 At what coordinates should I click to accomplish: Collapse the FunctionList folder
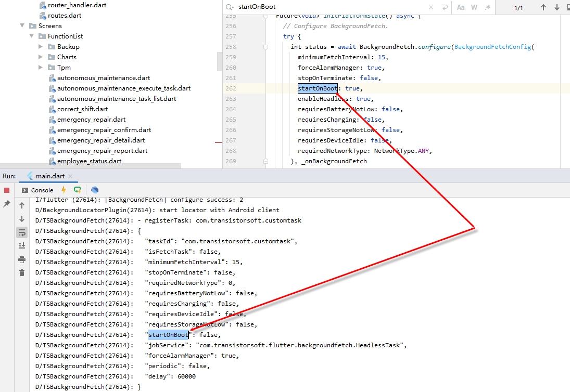click(x=32, y=36)
